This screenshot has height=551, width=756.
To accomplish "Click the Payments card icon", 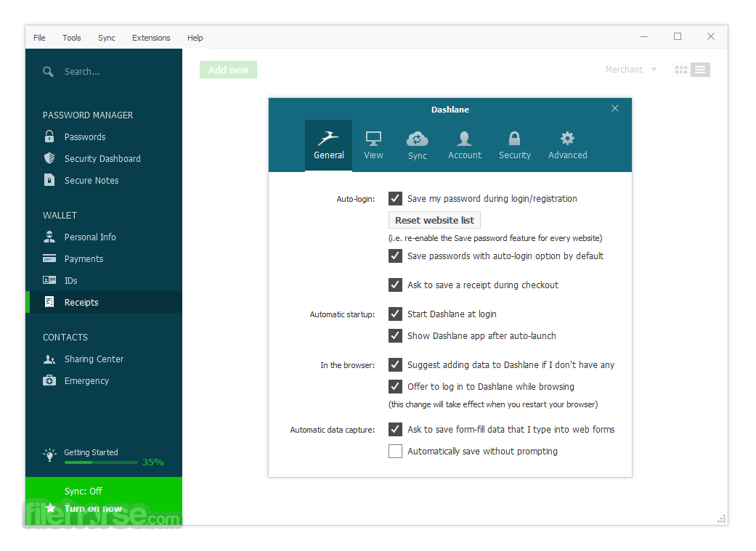I will (x=49, y=258).
